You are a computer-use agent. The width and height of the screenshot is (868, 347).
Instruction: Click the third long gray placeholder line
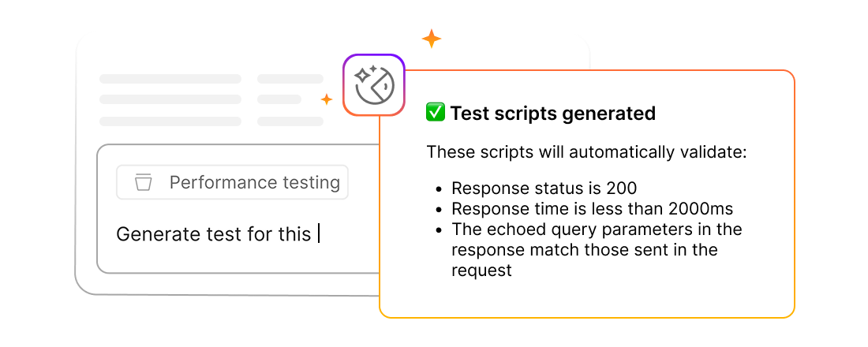tap(170, 121)
